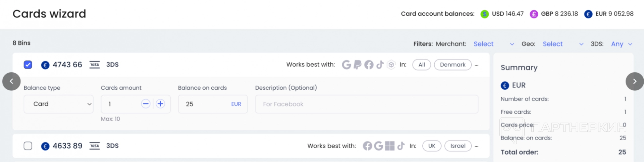Click the green USD balance icon

[x=484, y=14]
